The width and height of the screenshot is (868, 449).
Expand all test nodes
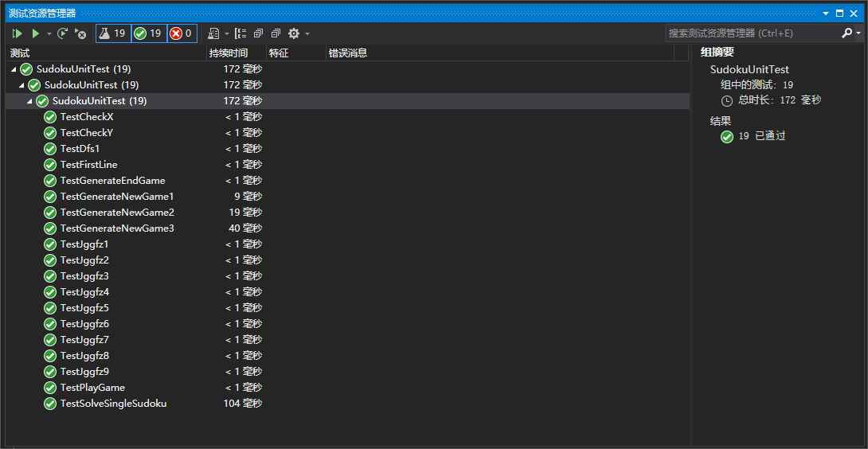[258, 33]
